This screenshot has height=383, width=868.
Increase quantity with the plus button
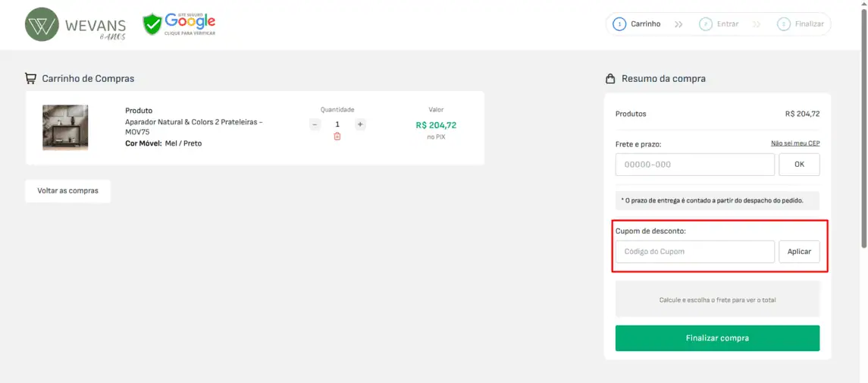click(360, 124)
